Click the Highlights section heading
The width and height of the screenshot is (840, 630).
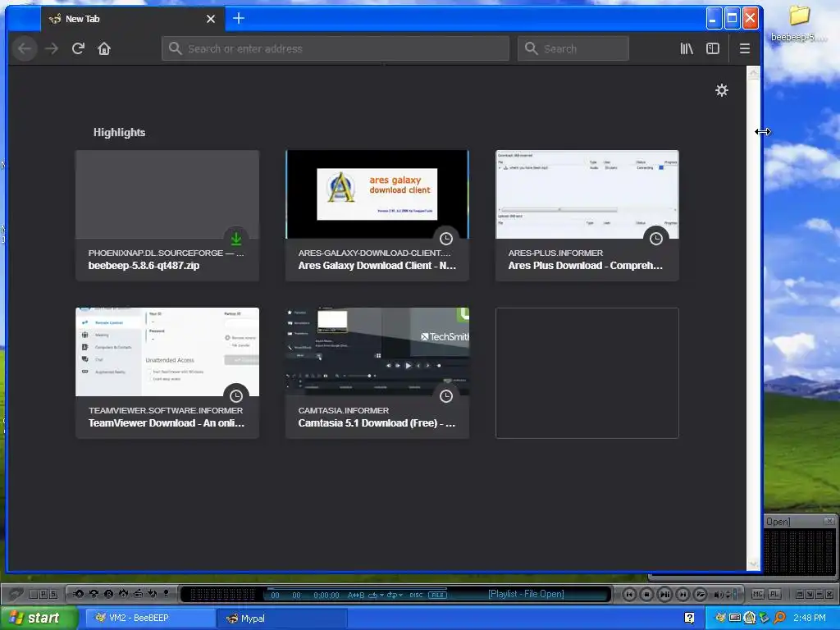(120, 132)
